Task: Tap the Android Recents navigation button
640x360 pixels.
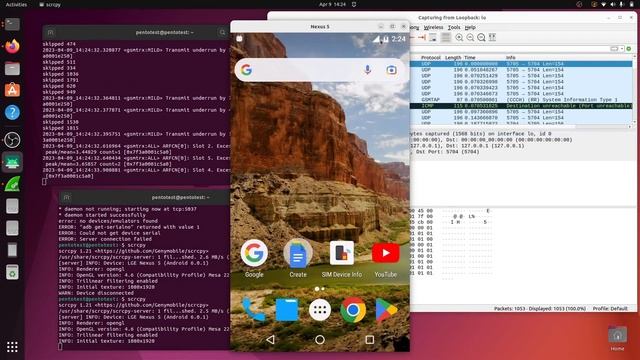Action: coord(369,339)
